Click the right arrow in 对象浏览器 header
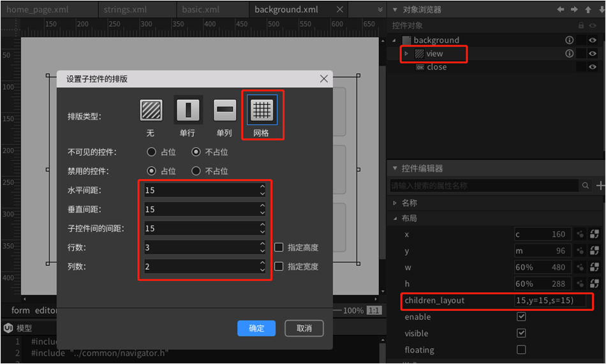Image resolution: width=606 pixels, height=364 pixels. click(574, 10)
